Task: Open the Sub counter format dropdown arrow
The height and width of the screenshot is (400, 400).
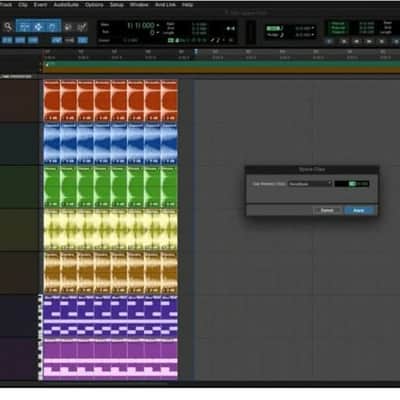Action: 158,33
